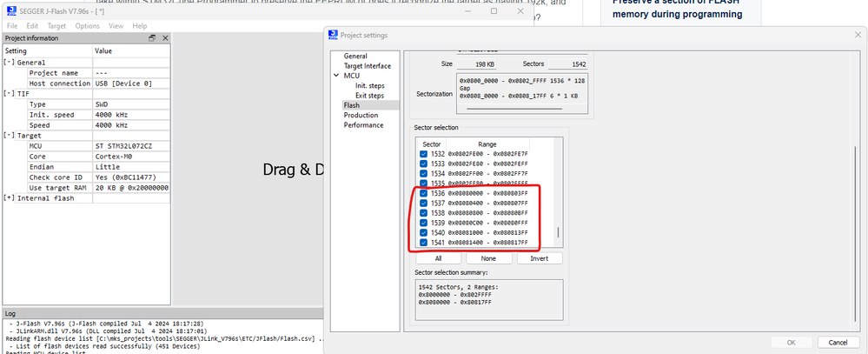
Task: Select Exit steps under MCU
Action: (369, 96)
